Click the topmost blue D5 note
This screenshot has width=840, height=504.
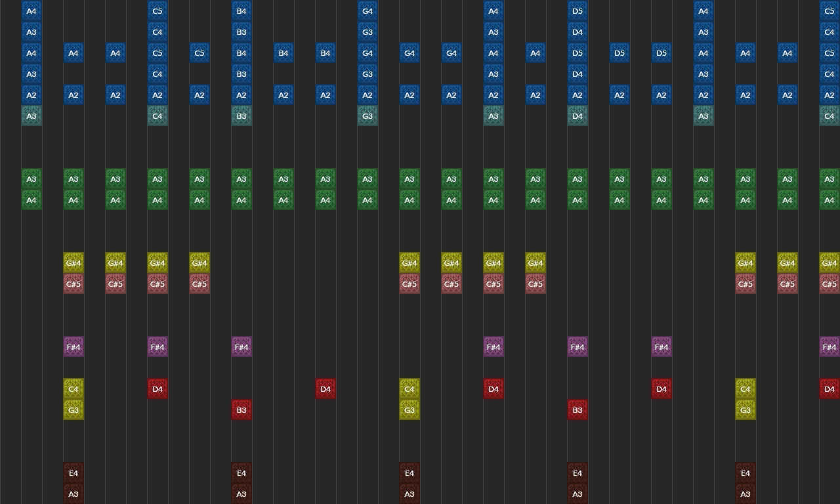coord(577,11)
